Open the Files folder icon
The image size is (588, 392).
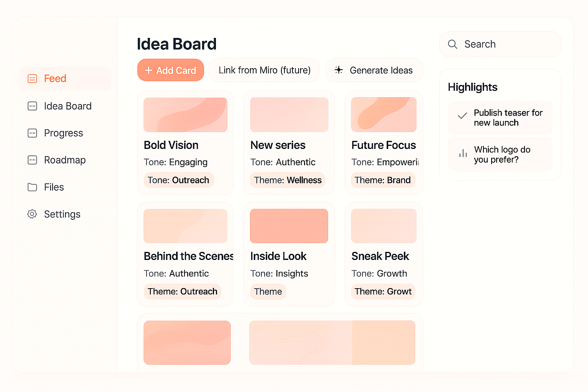tap(32, 187)
